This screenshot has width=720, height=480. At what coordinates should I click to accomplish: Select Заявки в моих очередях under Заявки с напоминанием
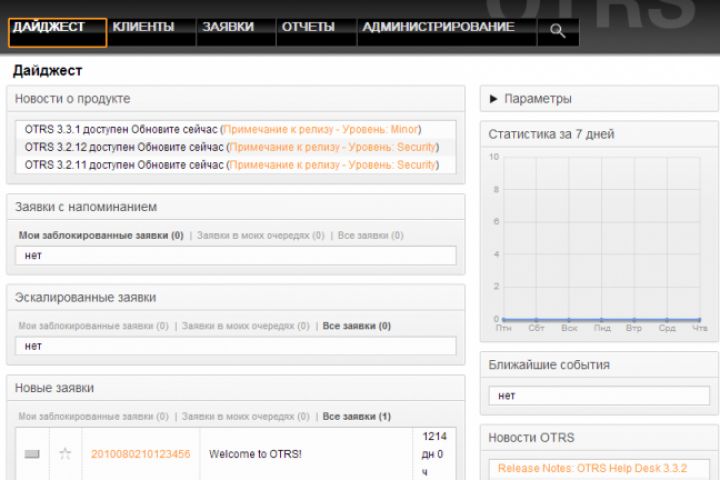tap(260, 235)
